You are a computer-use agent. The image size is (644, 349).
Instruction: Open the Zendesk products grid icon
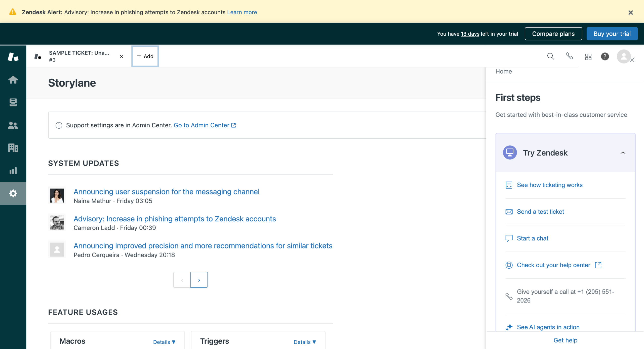click(x=588, y=57)
